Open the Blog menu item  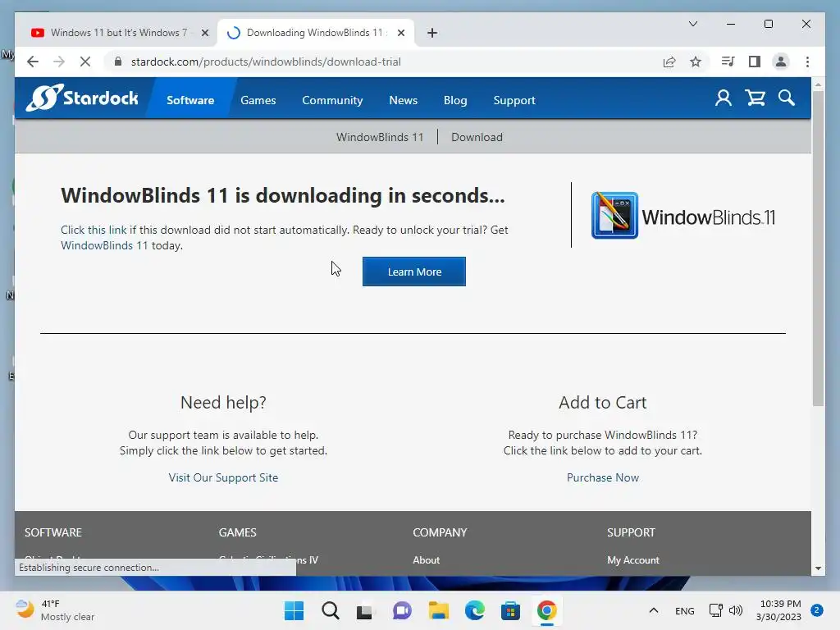point(455,100)
